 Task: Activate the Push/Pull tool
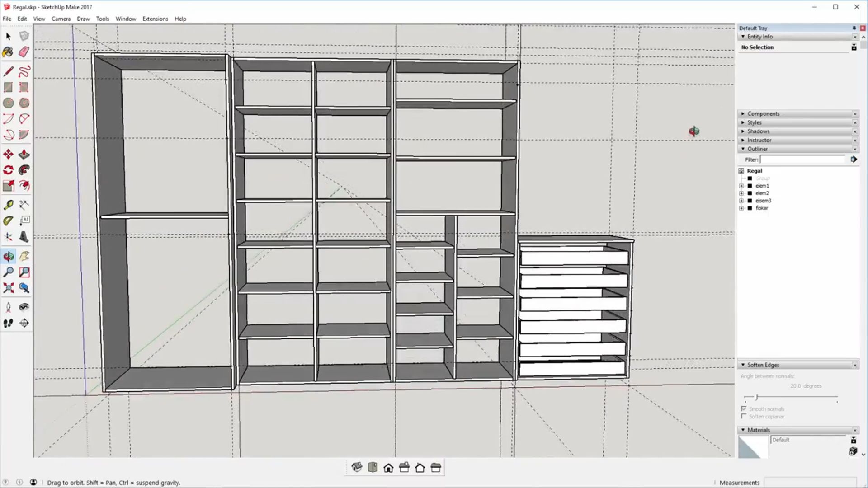pos(24,155)
